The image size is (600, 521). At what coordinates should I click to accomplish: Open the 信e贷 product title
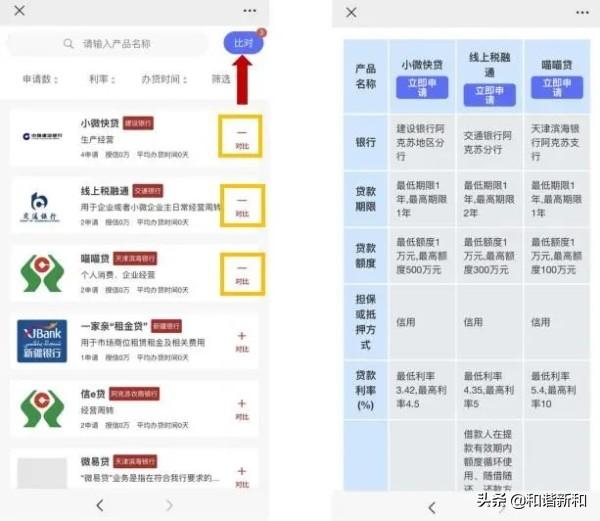[x=93, y=394]
